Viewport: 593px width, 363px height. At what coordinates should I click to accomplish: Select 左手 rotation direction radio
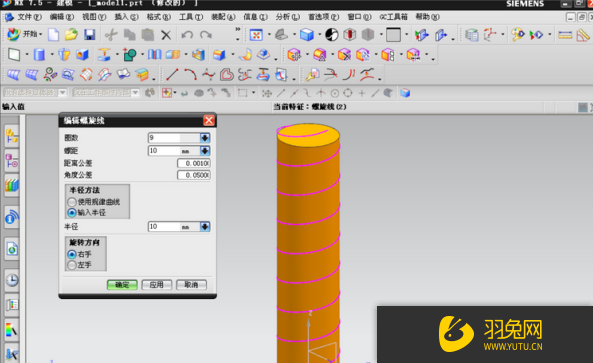coord(71,265)
